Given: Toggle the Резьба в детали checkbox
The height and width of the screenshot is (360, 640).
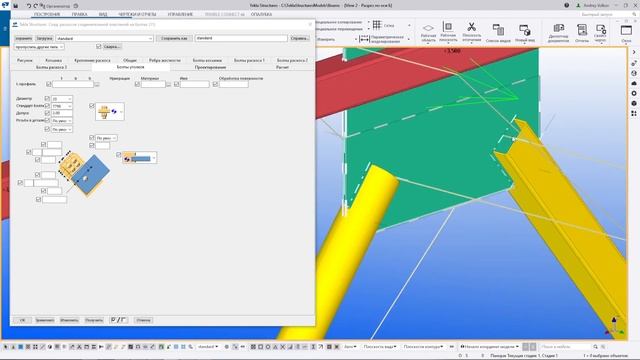Looking at the screenshot, I should point(47,120).
